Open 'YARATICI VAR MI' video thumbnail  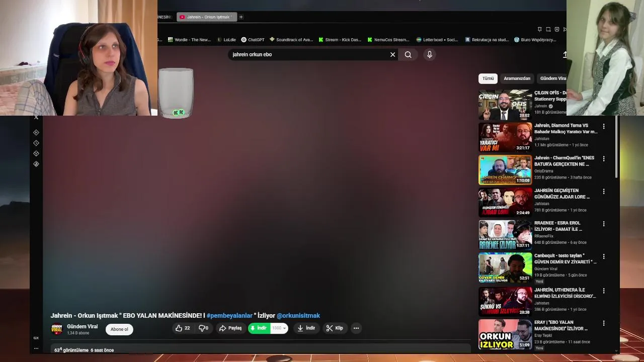click(x=505, y=137)
